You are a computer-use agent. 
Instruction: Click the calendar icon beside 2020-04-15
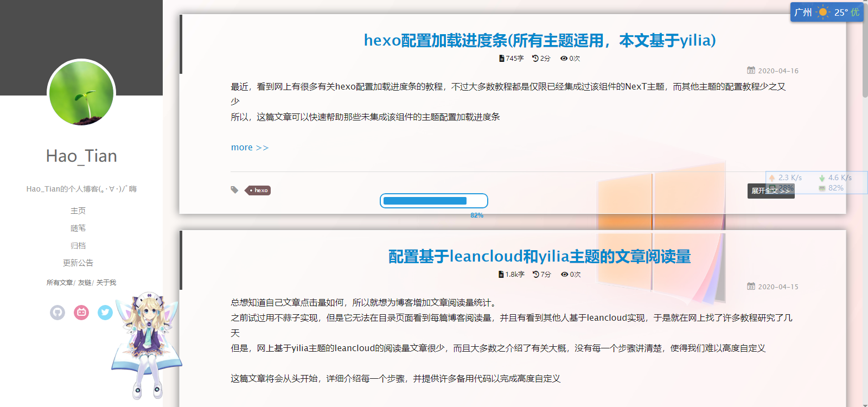click(x=751, y=287)
